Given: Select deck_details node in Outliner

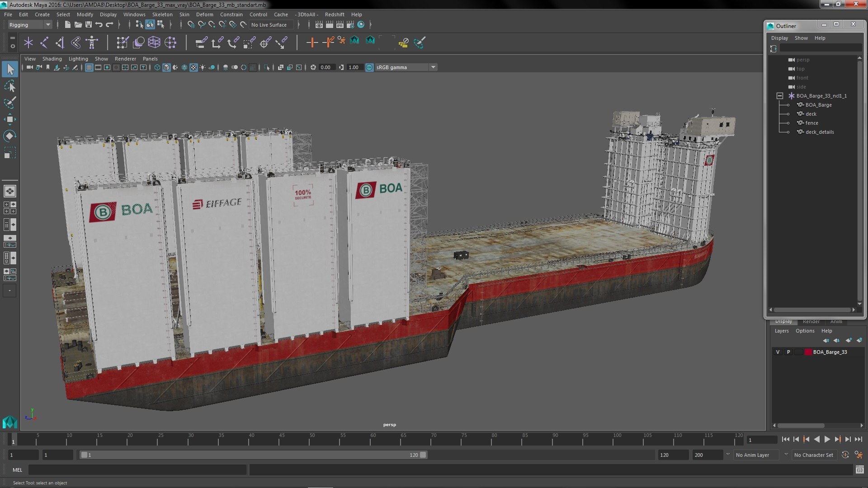Looking at the screenshot, I should click(x=819, y=132).
